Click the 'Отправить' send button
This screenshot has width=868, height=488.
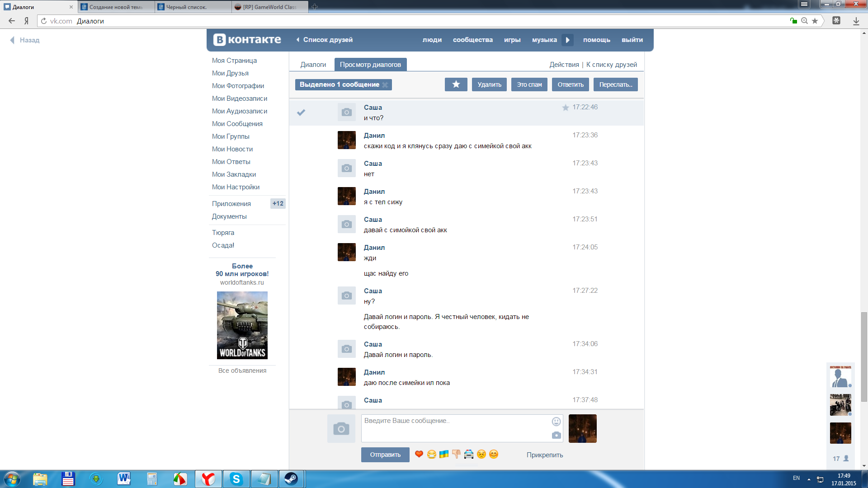click(385, 455)
